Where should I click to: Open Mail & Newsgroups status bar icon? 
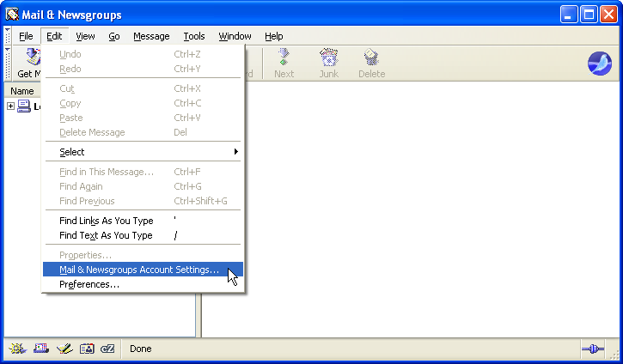(41, 349)
